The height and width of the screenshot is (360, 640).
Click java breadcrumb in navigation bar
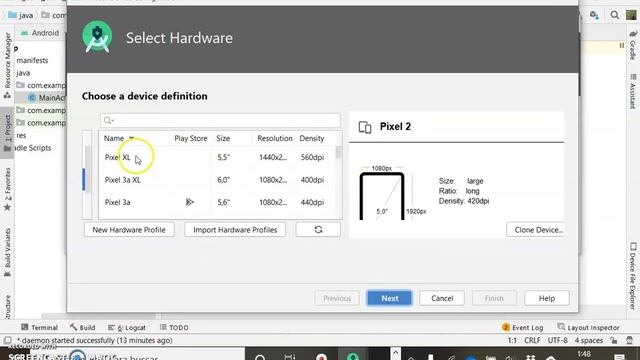(x=21, y=15)
